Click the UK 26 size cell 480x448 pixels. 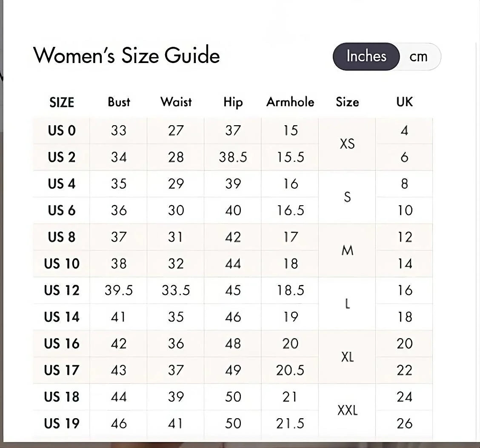[x=404, y=424]
